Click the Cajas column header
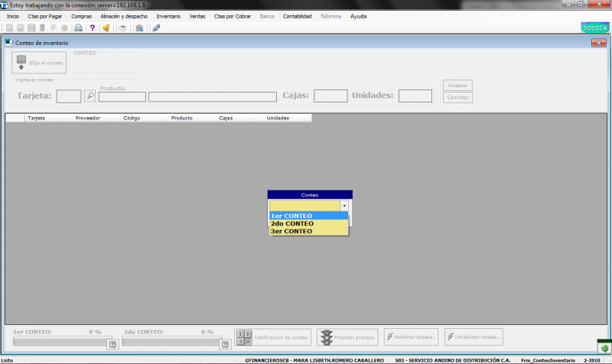612x364 pixels. tap(239, 118)
